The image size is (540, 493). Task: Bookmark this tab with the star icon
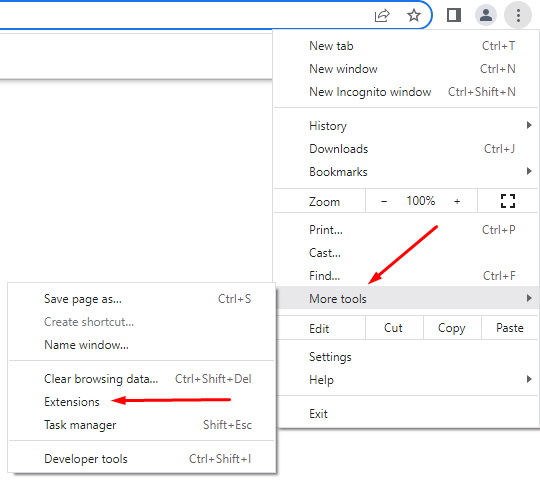click(x=414, y=15)
